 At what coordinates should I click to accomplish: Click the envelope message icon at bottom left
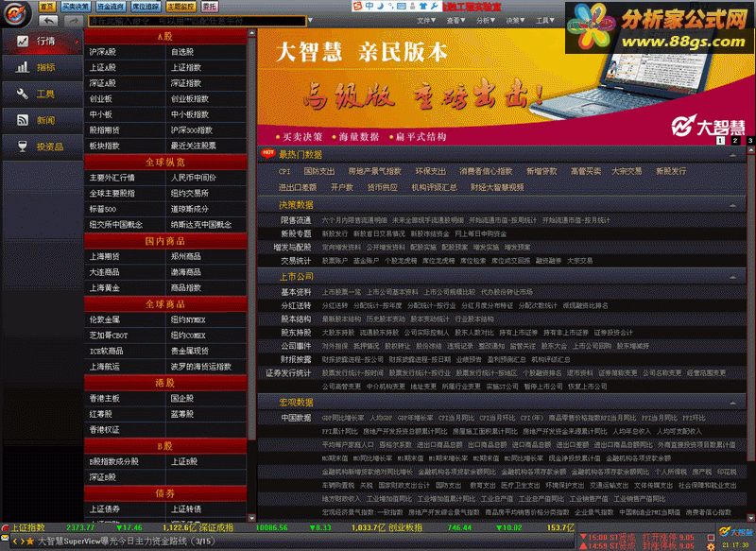point(6,538)
